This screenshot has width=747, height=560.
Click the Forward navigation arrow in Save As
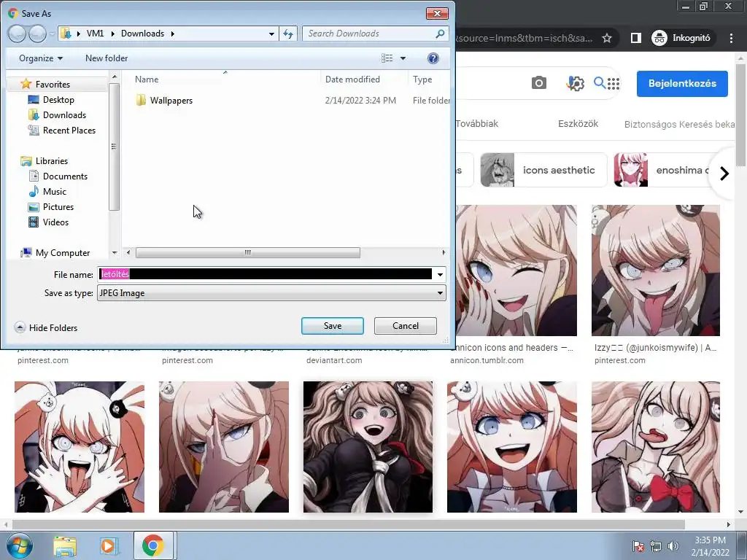click(x=38, y=34)
